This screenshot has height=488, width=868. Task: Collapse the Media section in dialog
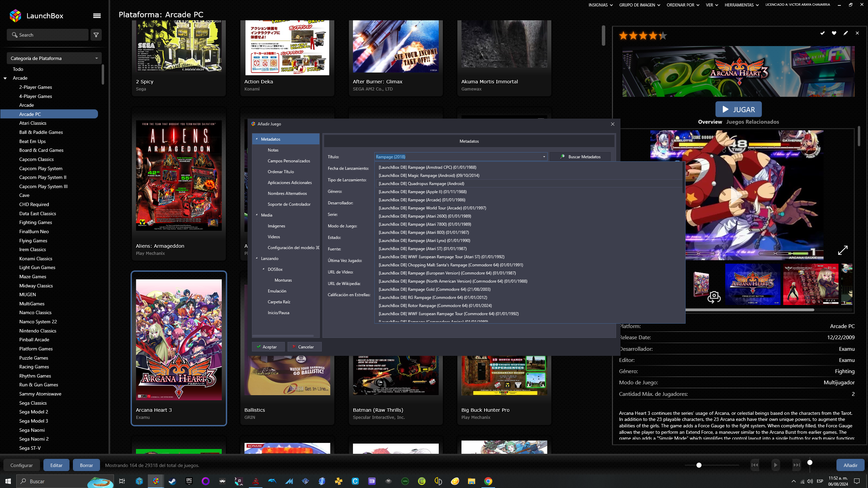click(x=257, y=215)
